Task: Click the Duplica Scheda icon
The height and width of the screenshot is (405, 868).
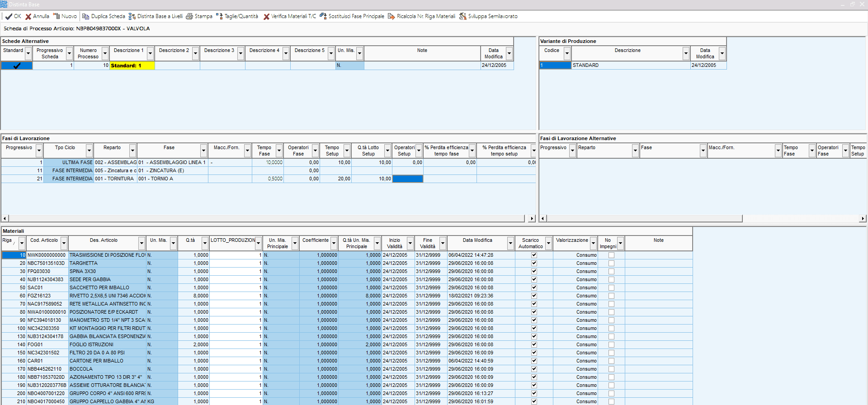Action: coord(85,16)
